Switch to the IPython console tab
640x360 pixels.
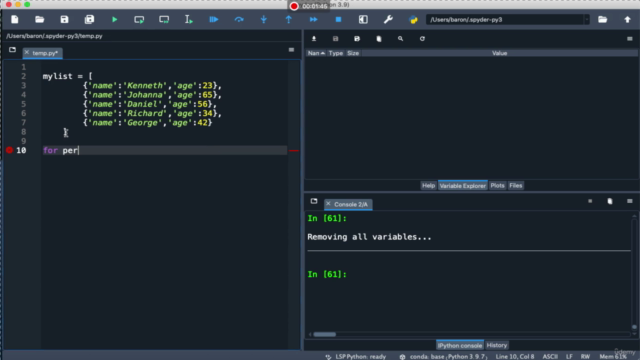coord(460,345)
